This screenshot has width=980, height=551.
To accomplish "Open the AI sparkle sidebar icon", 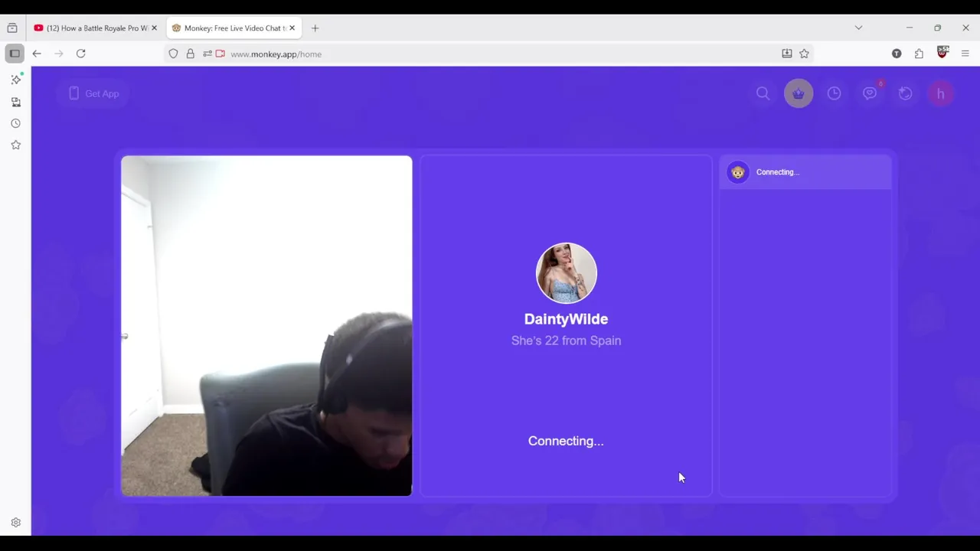I will (16, 80).
